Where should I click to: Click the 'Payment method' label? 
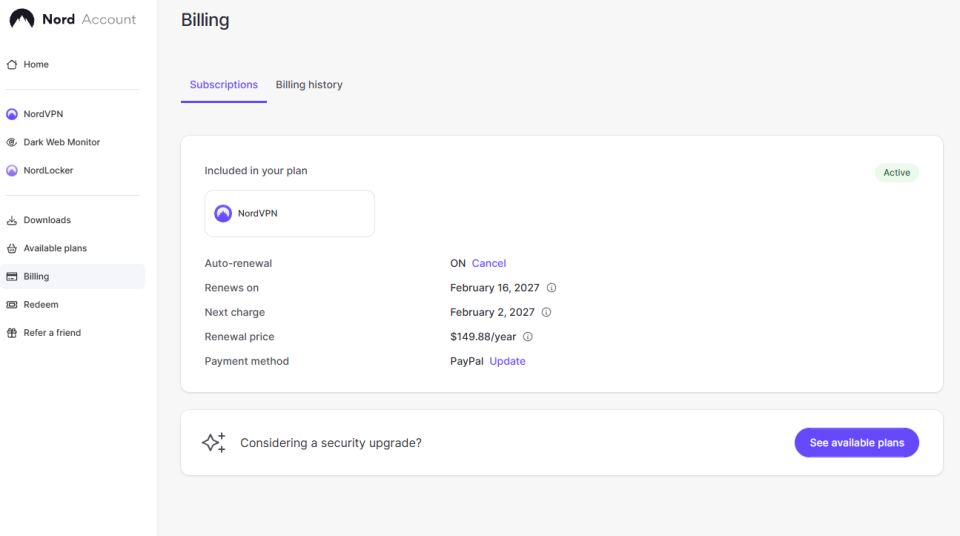click(247, 361)
